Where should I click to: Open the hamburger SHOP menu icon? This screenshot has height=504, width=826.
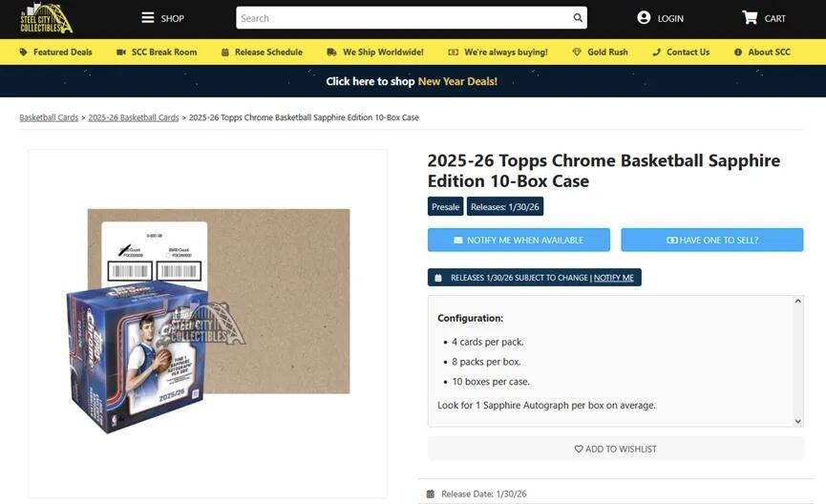[x=148, y=18]
